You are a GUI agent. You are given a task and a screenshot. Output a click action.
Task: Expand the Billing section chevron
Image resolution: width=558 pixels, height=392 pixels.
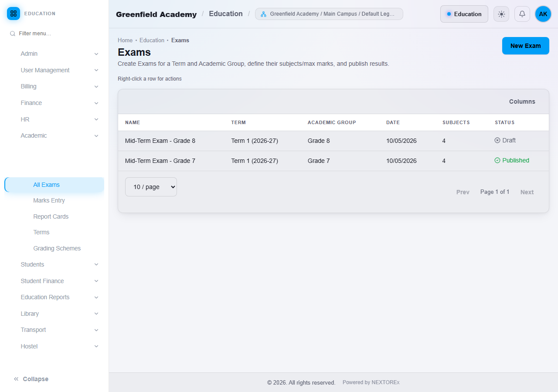[96, 87]
